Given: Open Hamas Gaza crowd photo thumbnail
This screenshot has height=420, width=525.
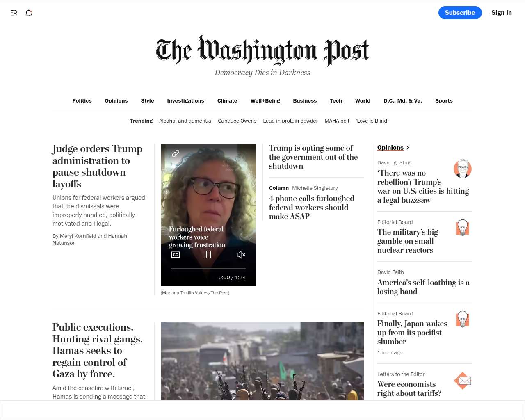Looking at the screenshot, I should (x=262, y=361).
